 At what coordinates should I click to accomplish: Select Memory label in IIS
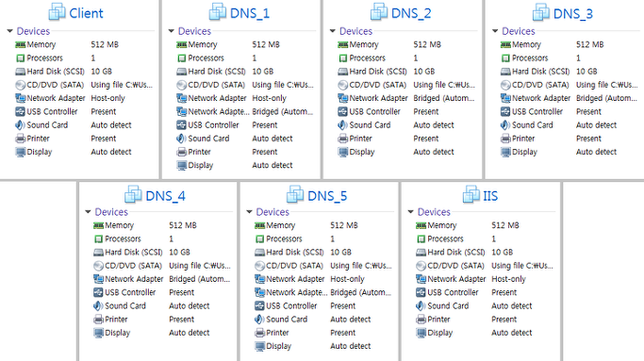(442, 225)
